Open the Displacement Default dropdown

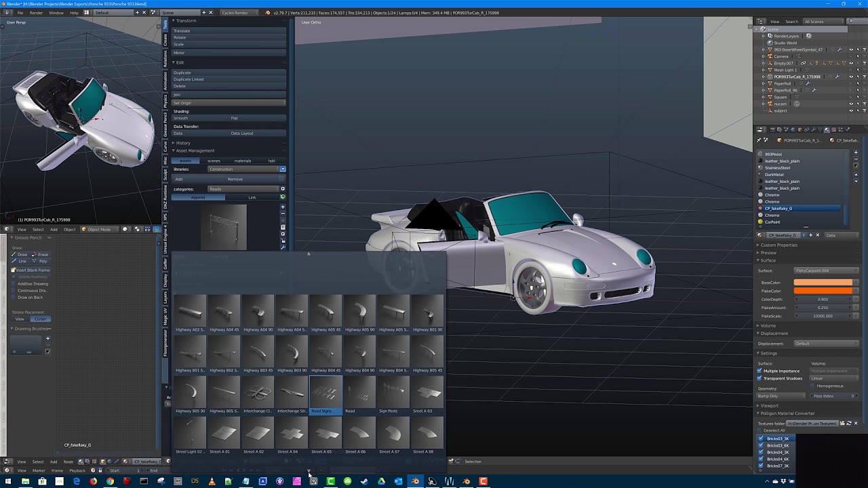826,344
